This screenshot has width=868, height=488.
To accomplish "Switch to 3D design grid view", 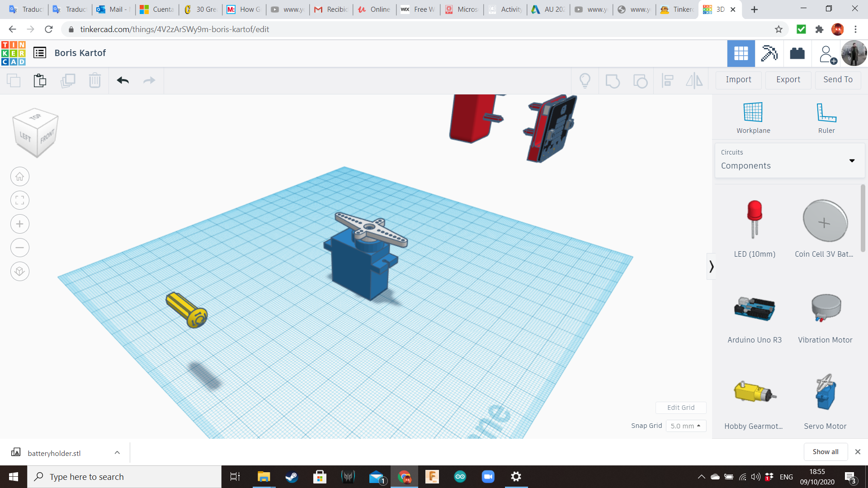I will (741, 53).
